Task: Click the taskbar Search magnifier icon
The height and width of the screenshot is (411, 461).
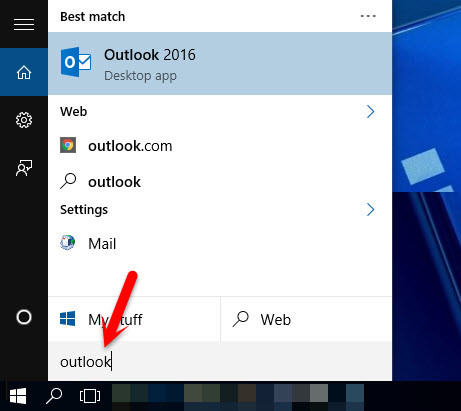Action: [54, 396]
